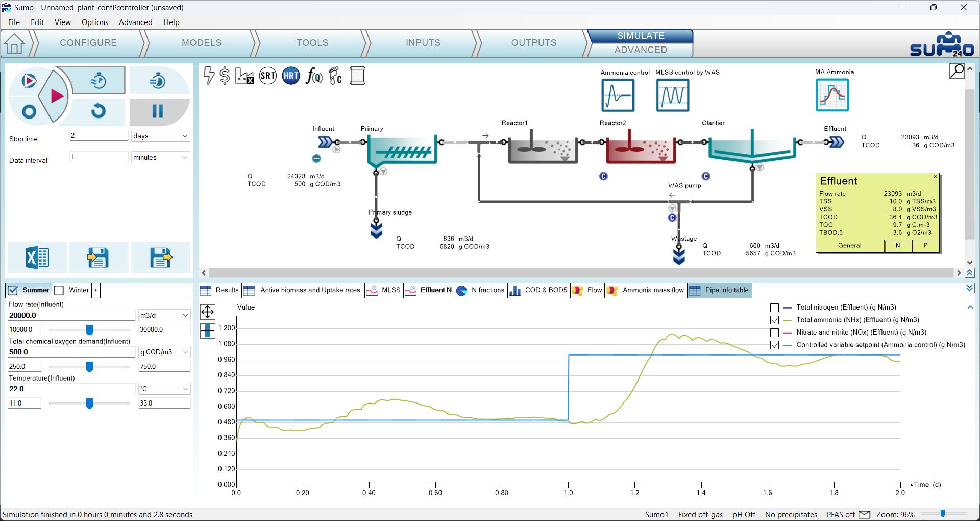Click the reset simulation circular arrow
Viewport: 980px width, 521px height.
click(x=99, y=111)
